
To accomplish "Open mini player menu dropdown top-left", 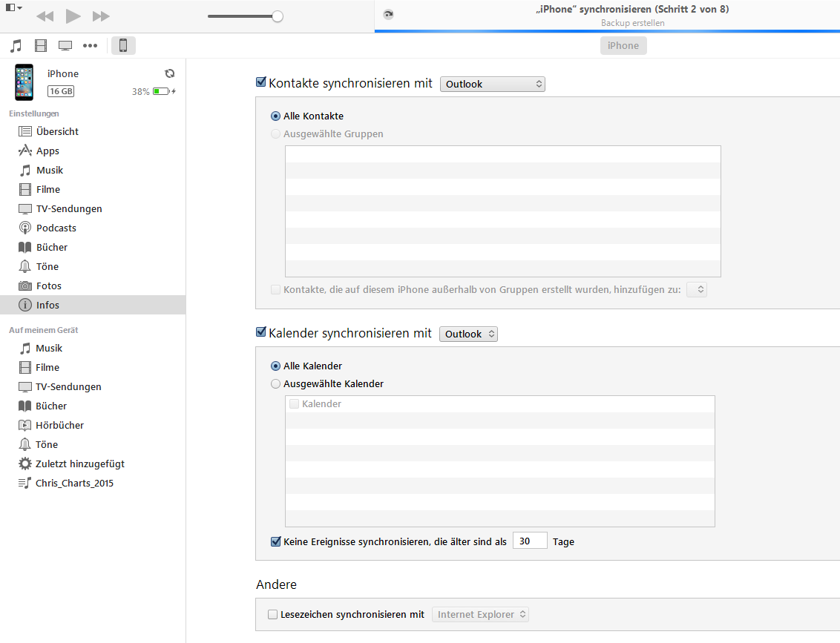I will pyautogui.click(x=13, y=8).
